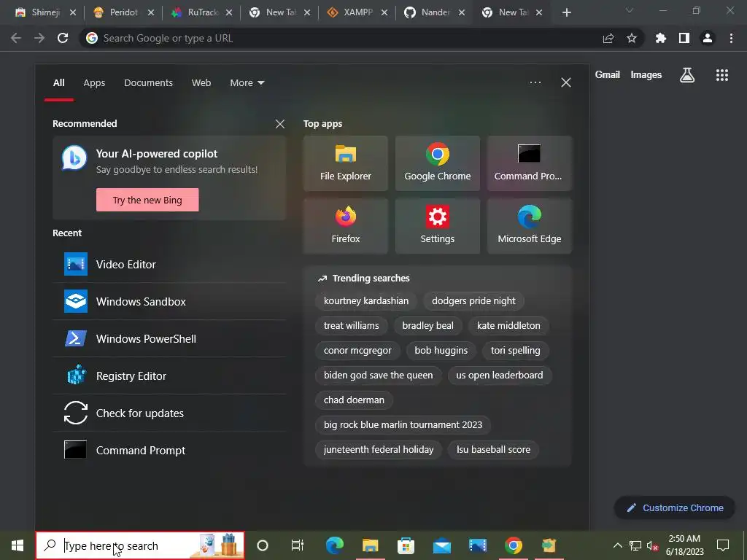Image resolution: width=747 pixels, height=560 pixels.
Task: Click the taskbar search box
Action: coord(140,545)
